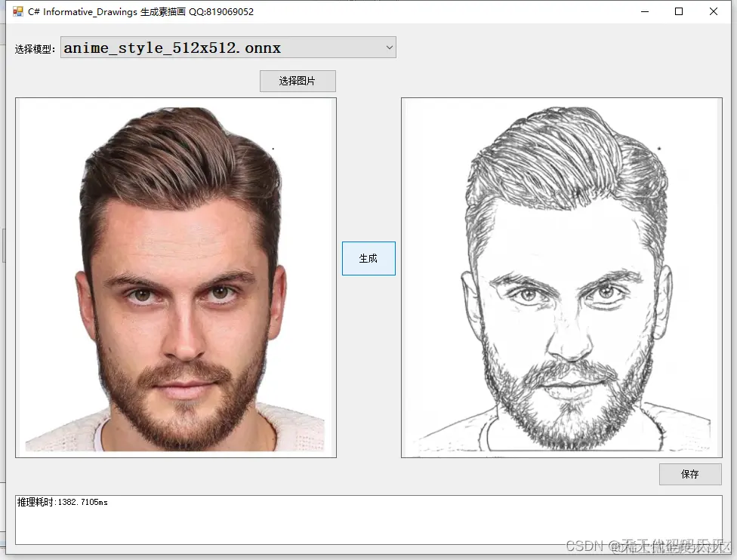Screen dimensions: 737x560
Task: Minimize the Informative_Drawings window
Action: (x=644, y=11)
